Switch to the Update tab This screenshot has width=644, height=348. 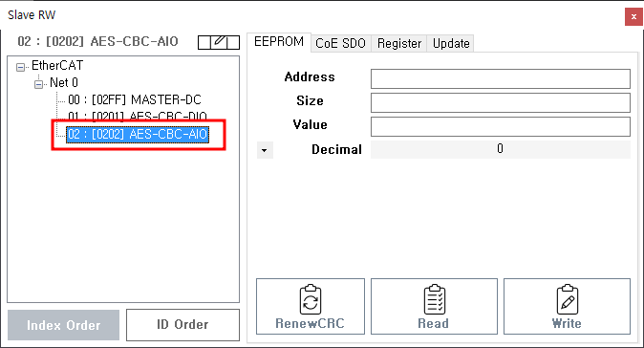[x=451, y=43]
